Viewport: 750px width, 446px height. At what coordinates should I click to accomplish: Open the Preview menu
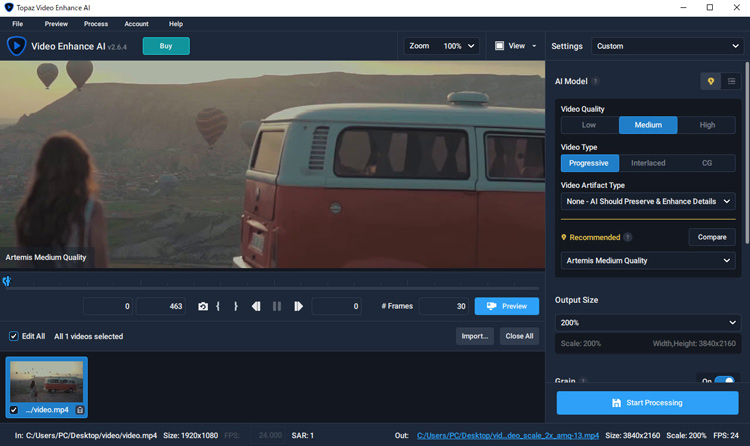tap(56, 24)
